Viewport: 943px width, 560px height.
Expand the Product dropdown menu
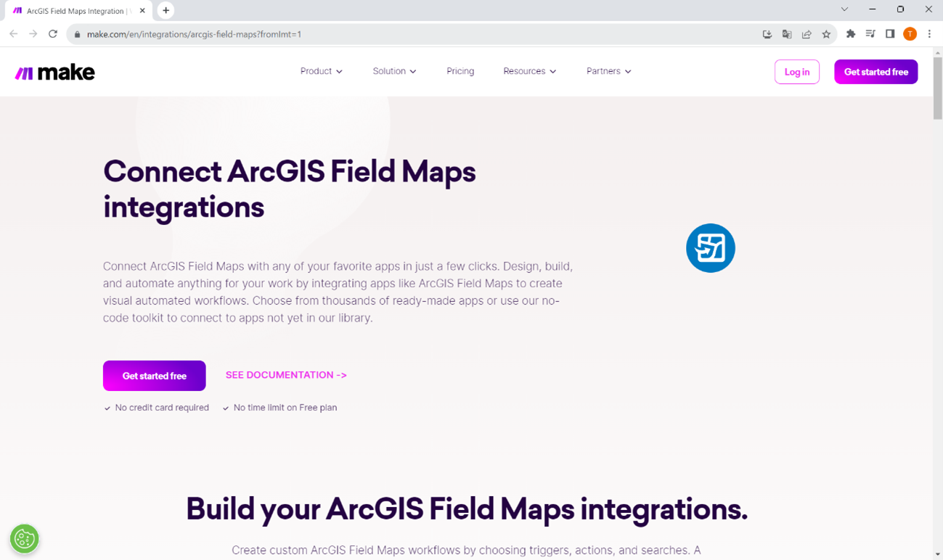(322, 71)
